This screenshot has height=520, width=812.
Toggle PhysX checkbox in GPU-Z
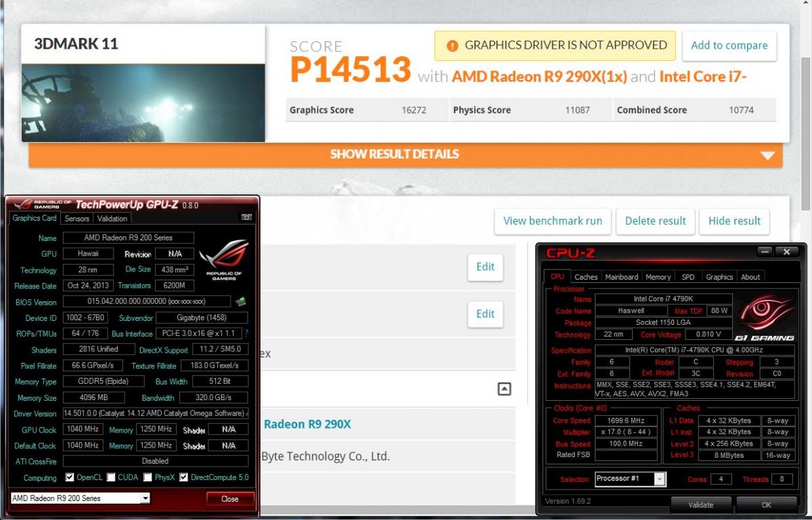pos(148,477)
